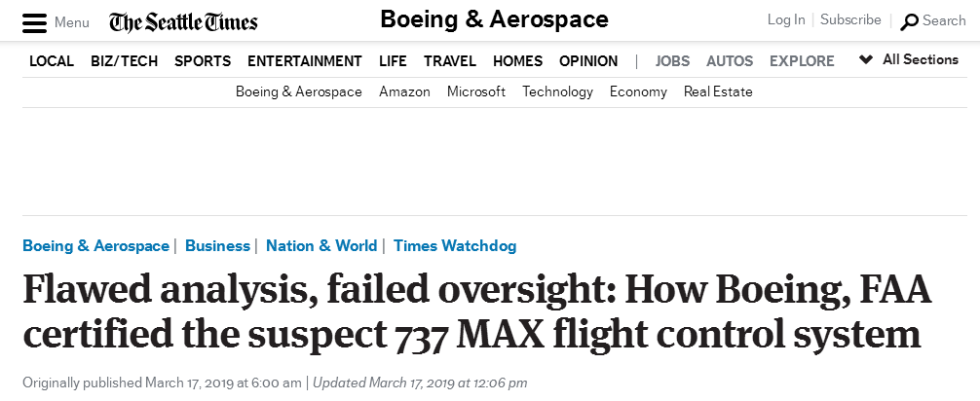This screenshot has height=401, width=980.
Task: Switch to the Microsoft subsection
Action: (476, 91)
